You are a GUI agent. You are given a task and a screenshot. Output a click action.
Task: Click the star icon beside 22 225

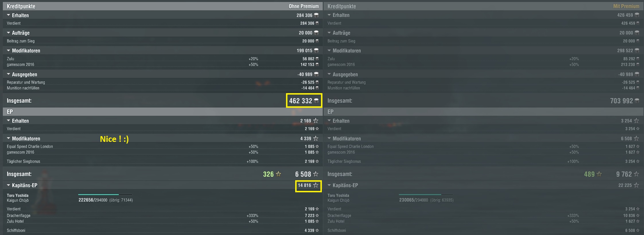click(x=636, y=185)
